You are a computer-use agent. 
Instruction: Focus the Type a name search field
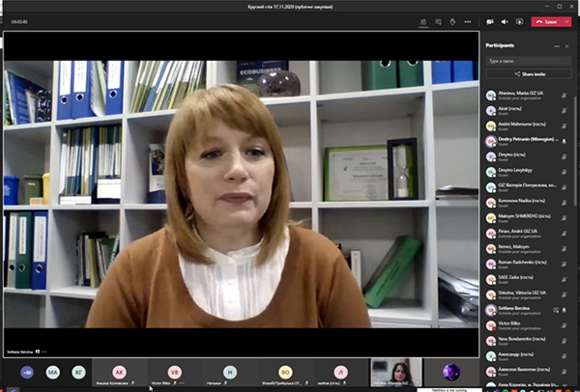(x=529, y=61)
